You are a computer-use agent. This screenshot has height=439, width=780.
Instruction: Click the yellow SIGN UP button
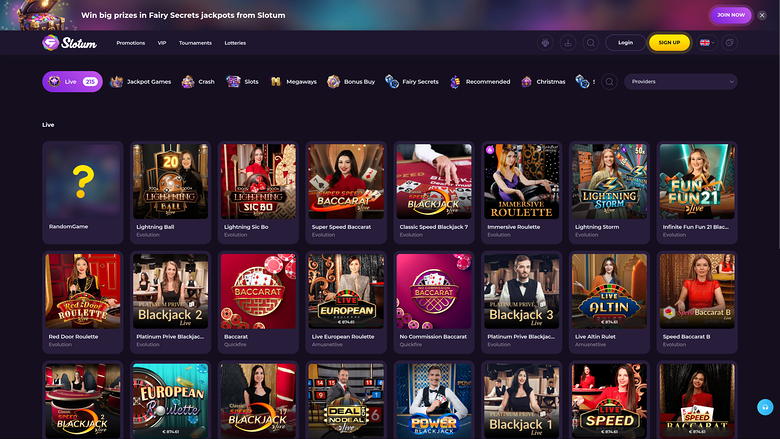[x=669, y=43]
